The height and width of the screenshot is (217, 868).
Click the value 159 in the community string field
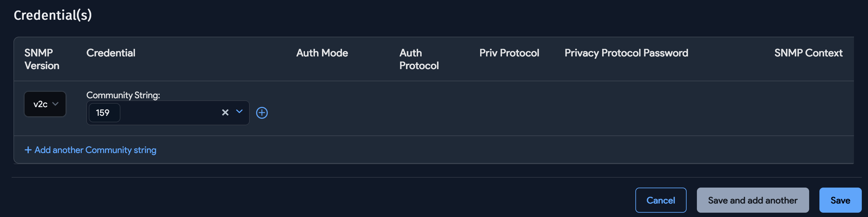(104, 112)
